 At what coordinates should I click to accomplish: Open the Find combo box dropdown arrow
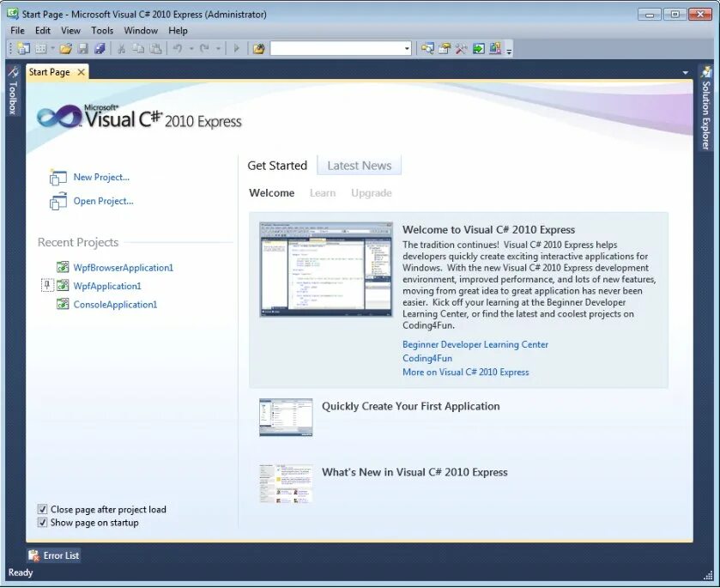click(x=407, y=48)
